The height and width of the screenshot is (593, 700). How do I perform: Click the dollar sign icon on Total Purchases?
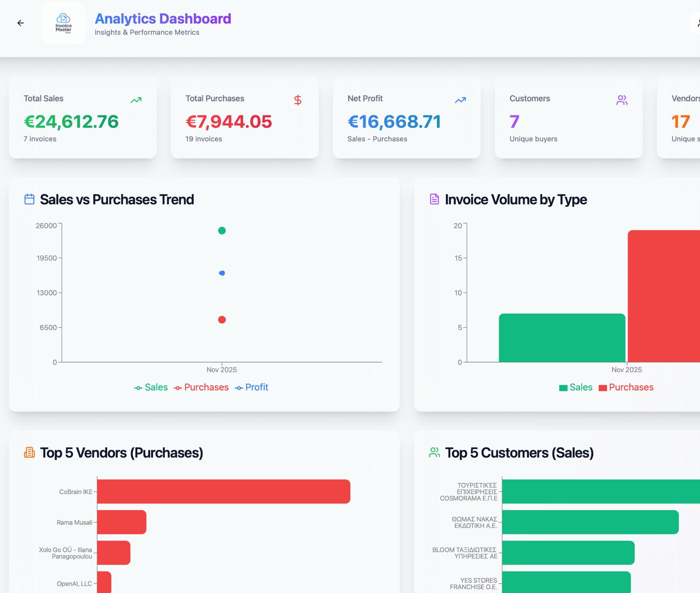pos(298,100)
